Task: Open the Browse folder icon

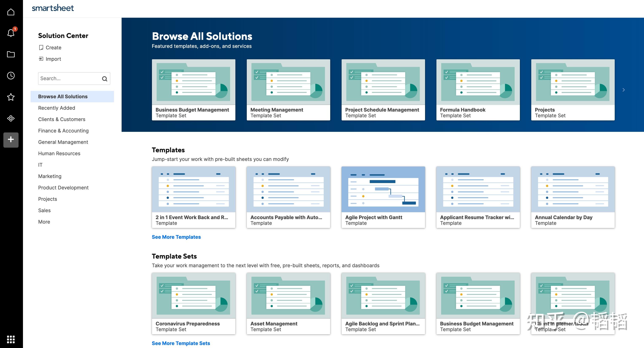Action: [x=11, y=54]
